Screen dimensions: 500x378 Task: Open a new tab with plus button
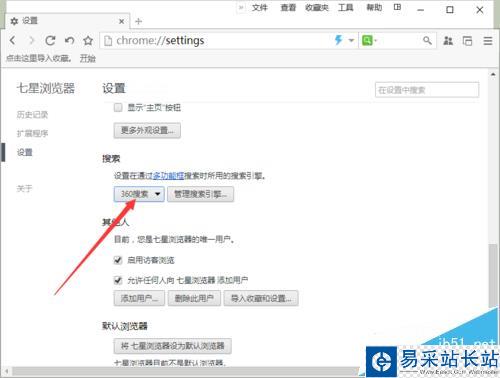point(139,21)
